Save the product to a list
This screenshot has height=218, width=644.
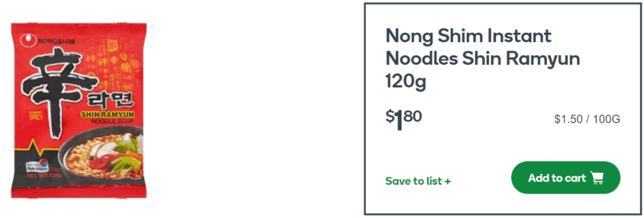tap(417, 181)
